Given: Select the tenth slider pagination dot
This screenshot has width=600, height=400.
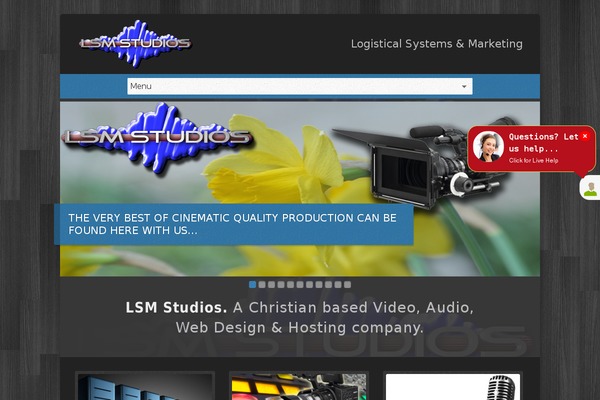Looking at the screenshot, I should click(x=338, y=284).
